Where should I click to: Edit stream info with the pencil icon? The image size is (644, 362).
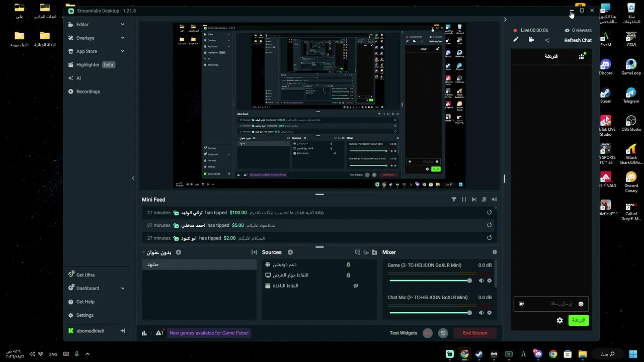pos(516,40)
